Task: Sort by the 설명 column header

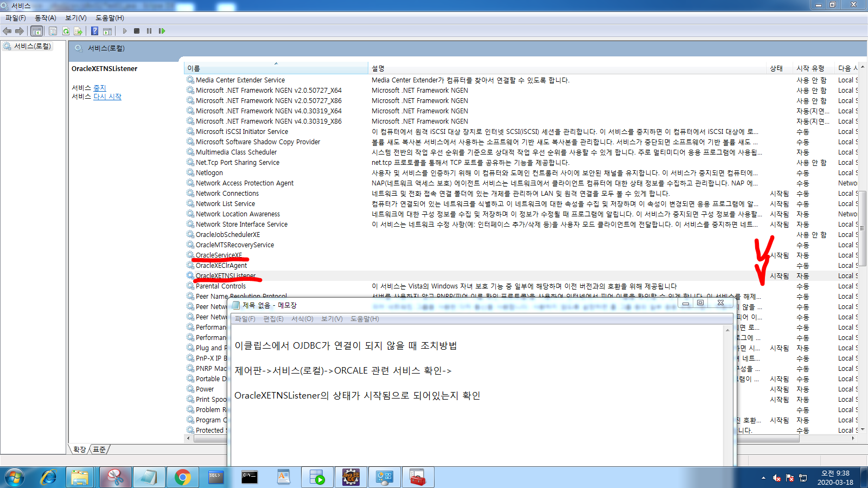Action: [567, 68]
